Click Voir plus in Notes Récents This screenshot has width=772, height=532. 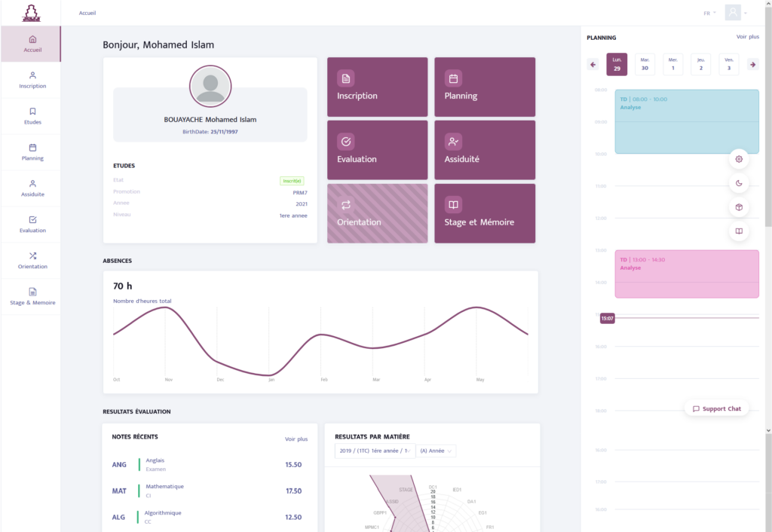click(x=296, y=439)
